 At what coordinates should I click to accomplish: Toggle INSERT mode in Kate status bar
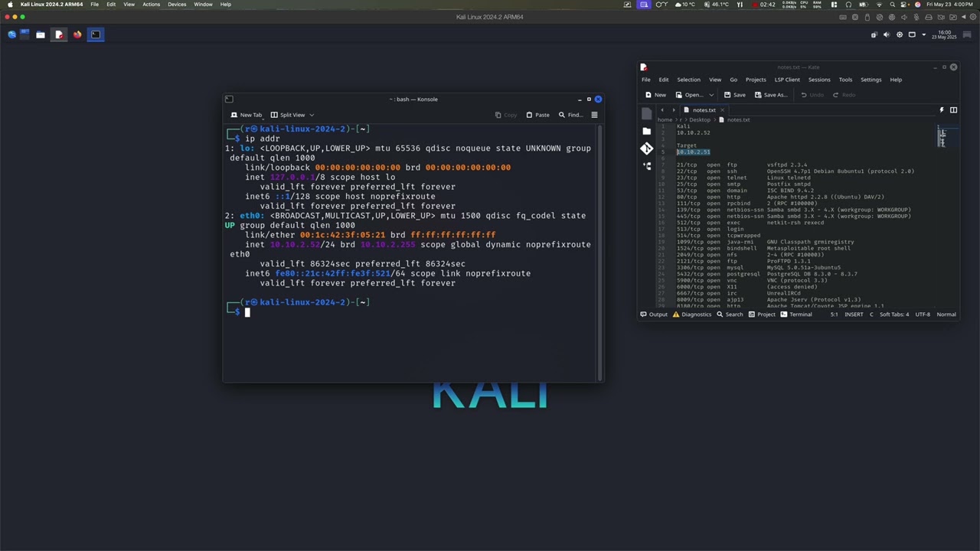pos(854,315)
